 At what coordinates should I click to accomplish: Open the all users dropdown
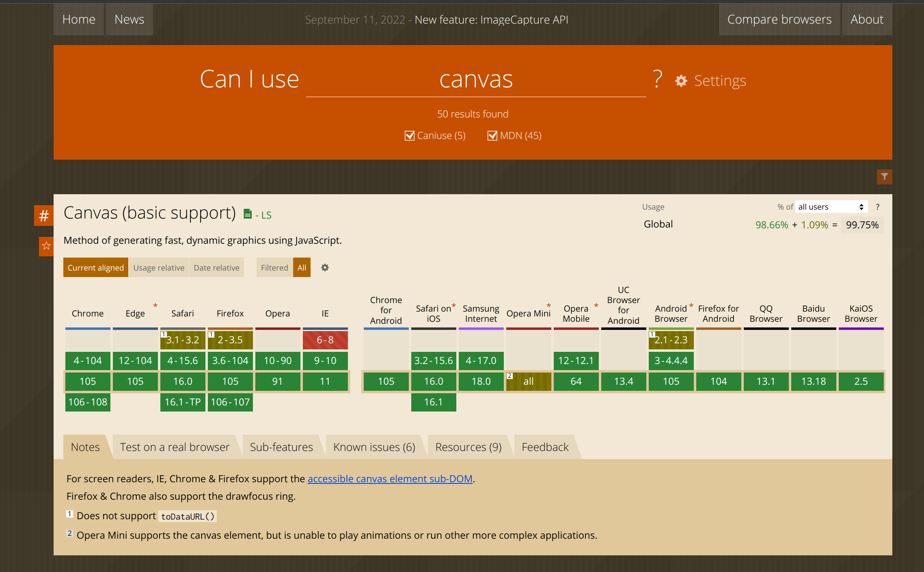[831, 207]
